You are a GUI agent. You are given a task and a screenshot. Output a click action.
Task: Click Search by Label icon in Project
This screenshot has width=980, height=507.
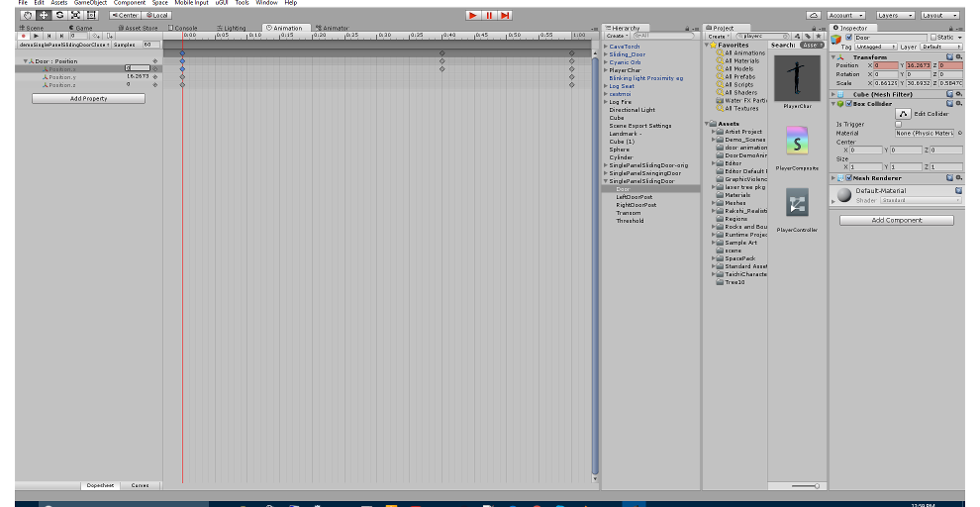pos(808,37)
